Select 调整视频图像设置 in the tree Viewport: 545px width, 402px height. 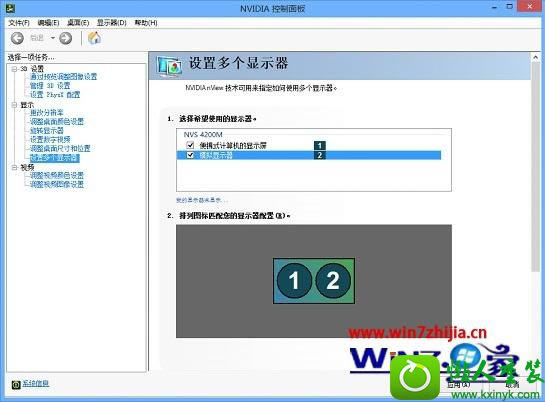57,184
